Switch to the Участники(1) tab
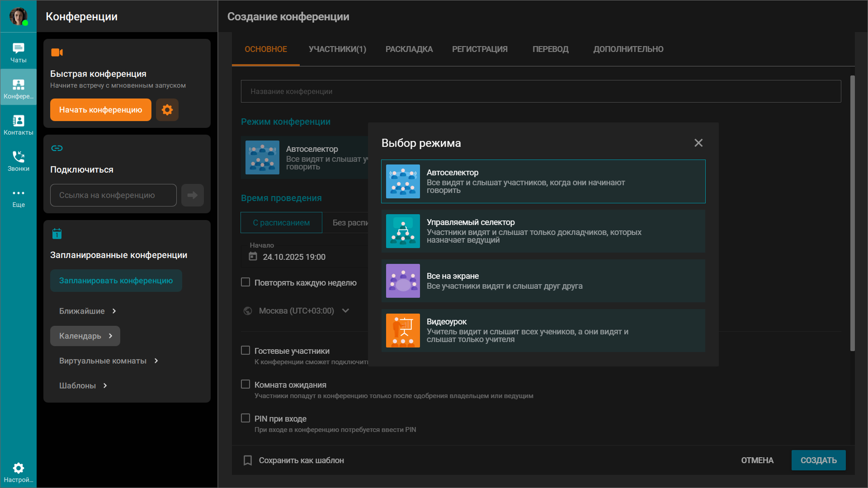 [337, 49]
